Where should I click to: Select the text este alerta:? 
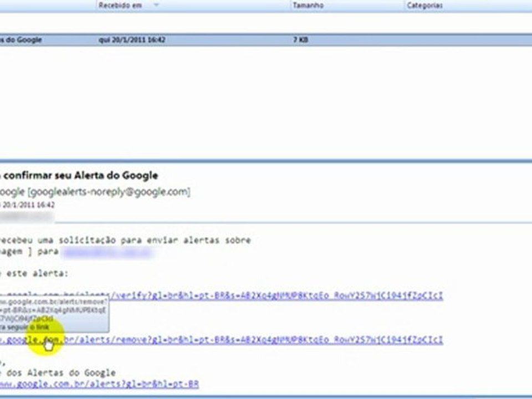[x=37, y=273]
